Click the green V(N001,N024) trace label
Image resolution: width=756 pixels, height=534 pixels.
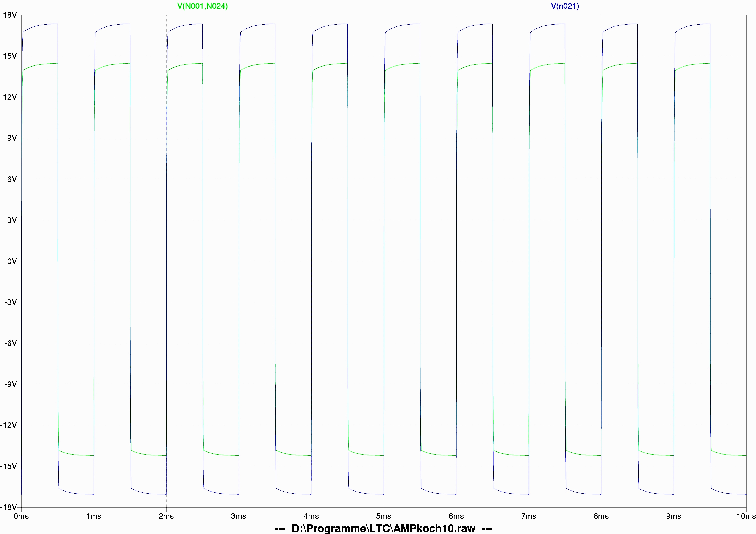click(x=202, y=6)
